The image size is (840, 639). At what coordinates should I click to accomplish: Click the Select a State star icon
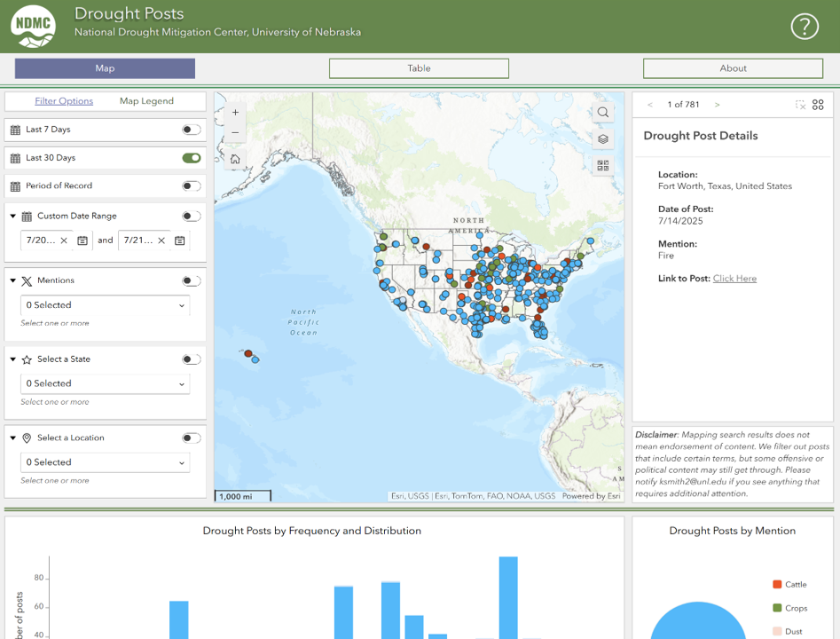(27, 359)
